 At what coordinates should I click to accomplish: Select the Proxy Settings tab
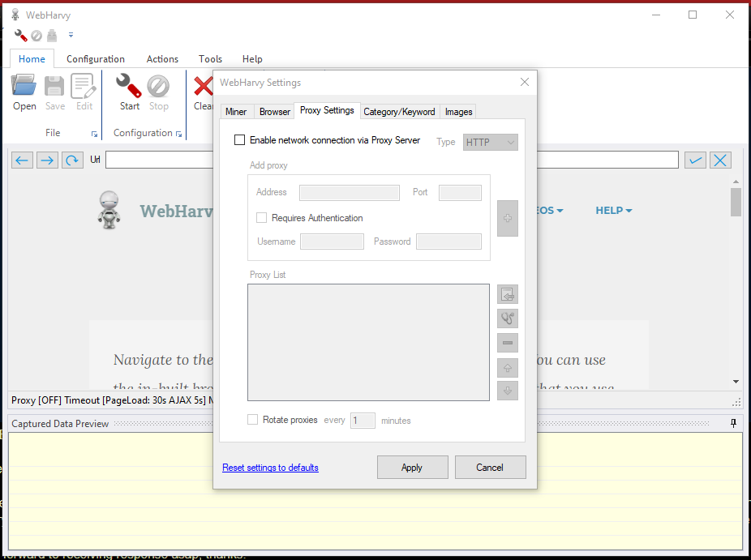[327, 110]
